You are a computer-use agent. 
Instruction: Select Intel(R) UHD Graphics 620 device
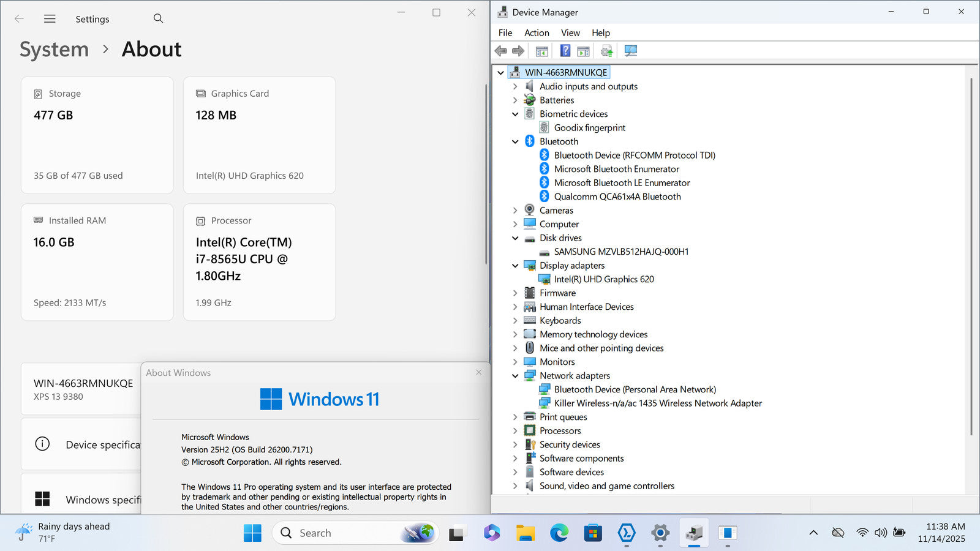pos(603,279)
